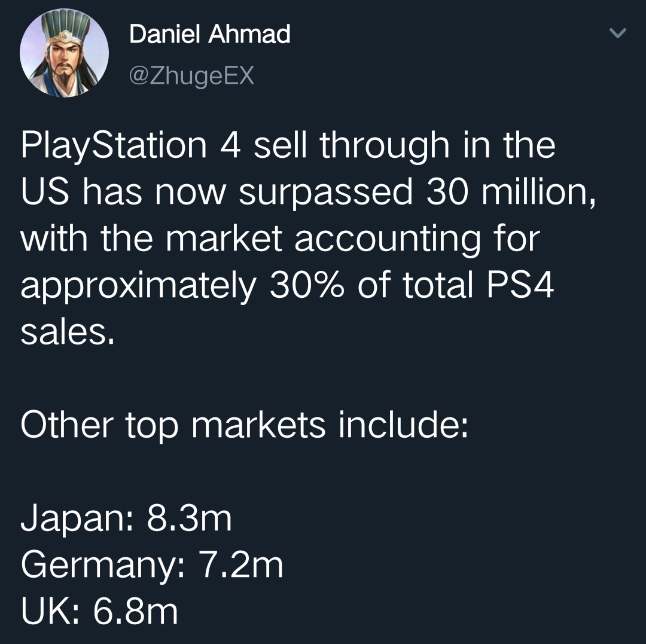
Task: Select the UK: 6.8m line
Action: pyautogui.click(x=99, y=611)
